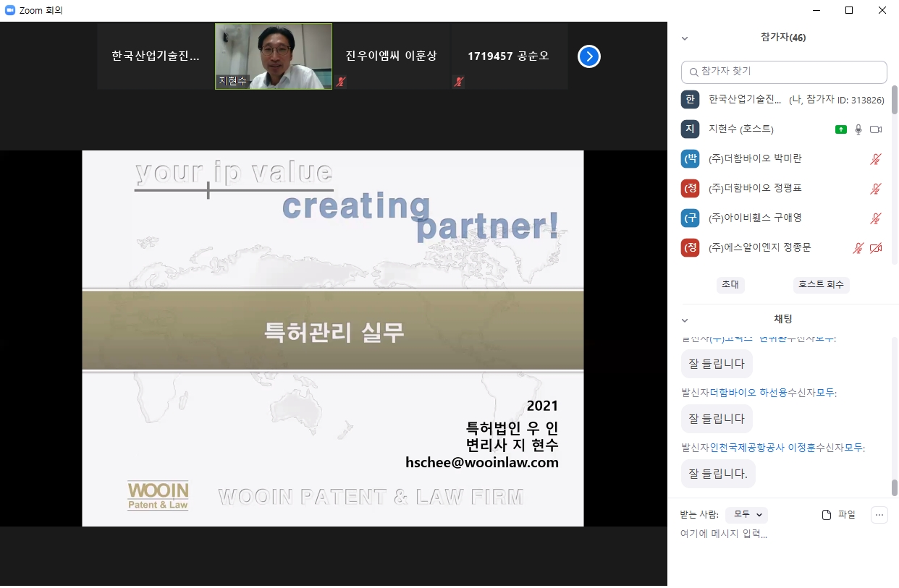This screenshot has width=899, height=588.
Task: Click muted mic icon on 진우이엠씨 이훈상 tile
Action: point(340,82)
